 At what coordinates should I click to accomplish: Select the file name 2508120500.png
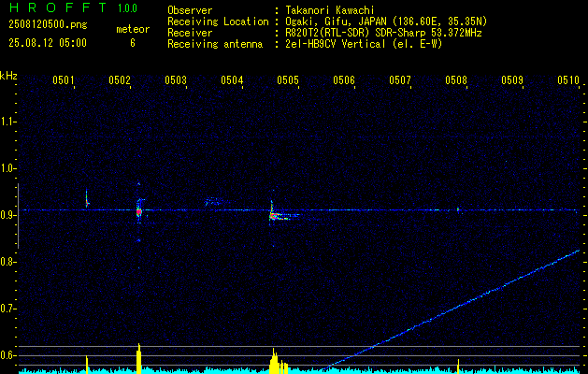[x=48, y=24]
